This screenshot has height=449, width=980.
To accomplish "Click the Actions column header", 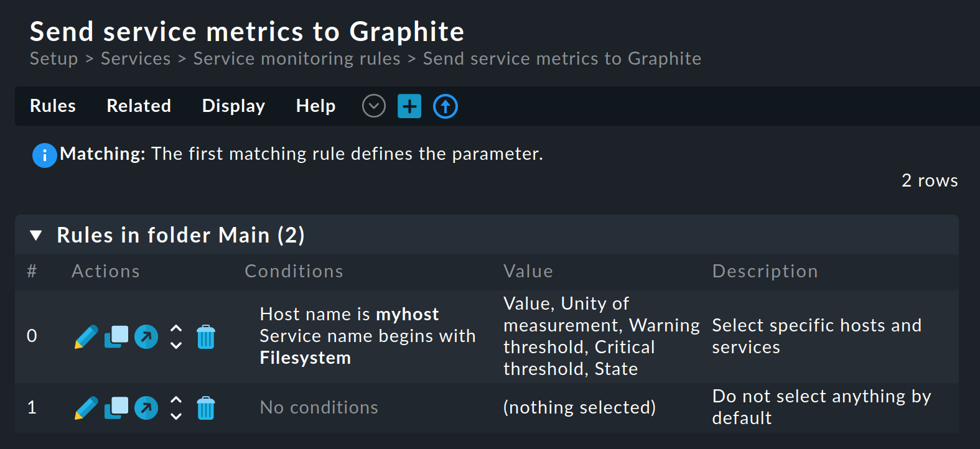I will click(x=106, y=271).
